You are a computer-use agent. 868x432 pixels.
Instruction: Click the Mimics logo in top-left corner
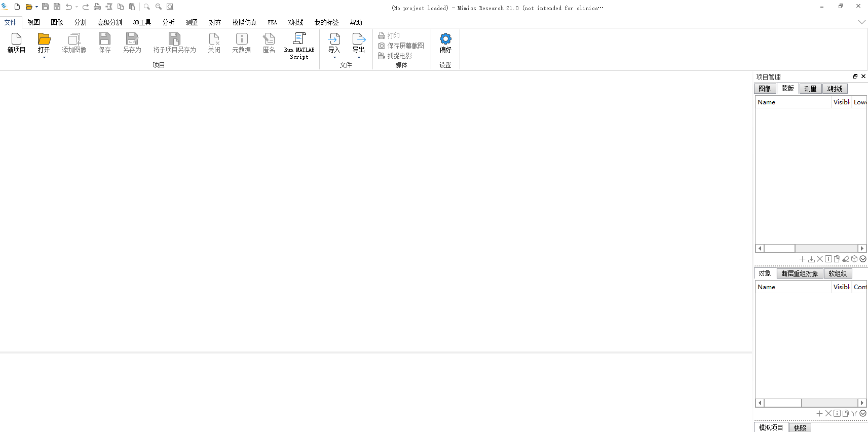[5, 7]
